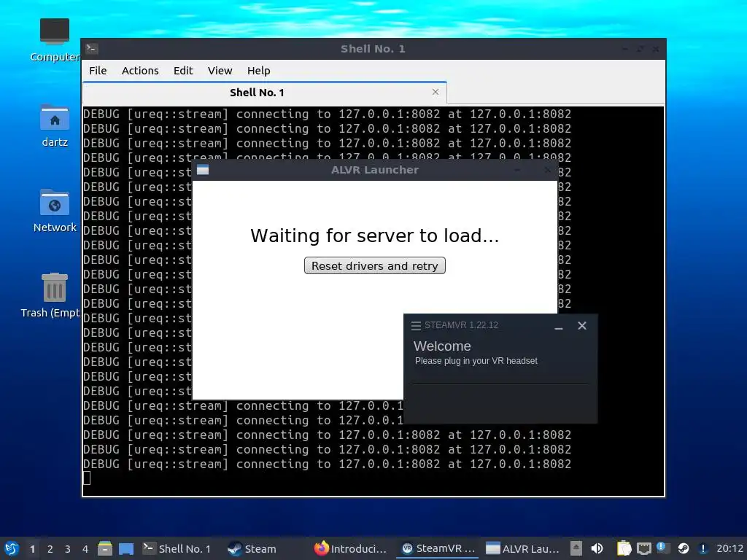The image size is (747, 560).
Task: Open the Actions menu in Shell window
Action: click(x=140, y=71)
